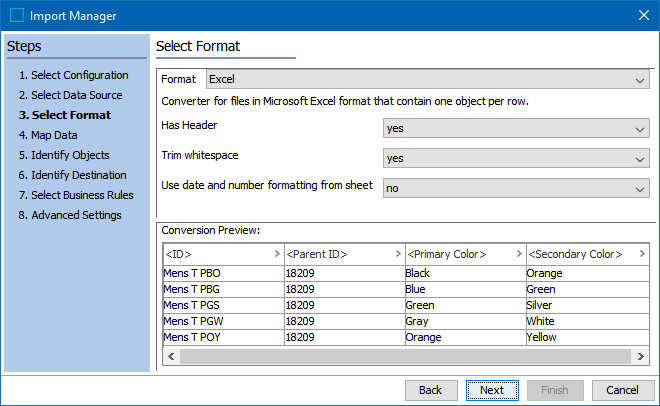Go to step 5 Identify Objects
Viewport: 660px width, 406px height.
coord(64,155)
